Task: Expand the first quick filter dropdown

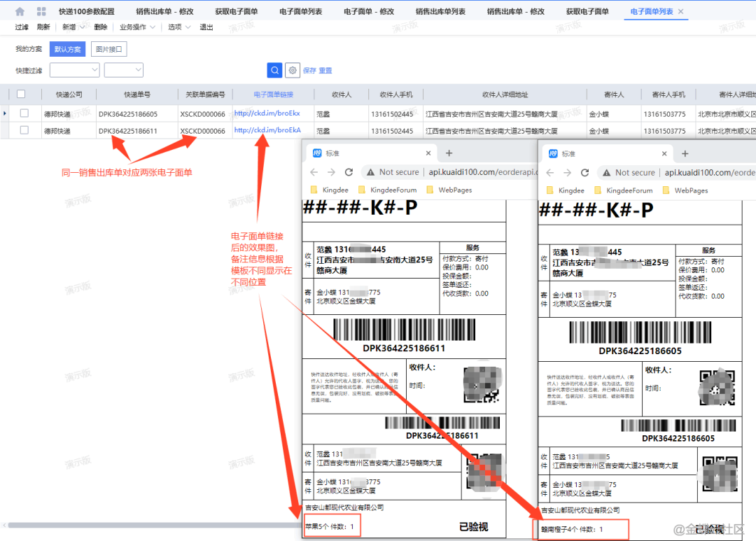Action: 75,70
